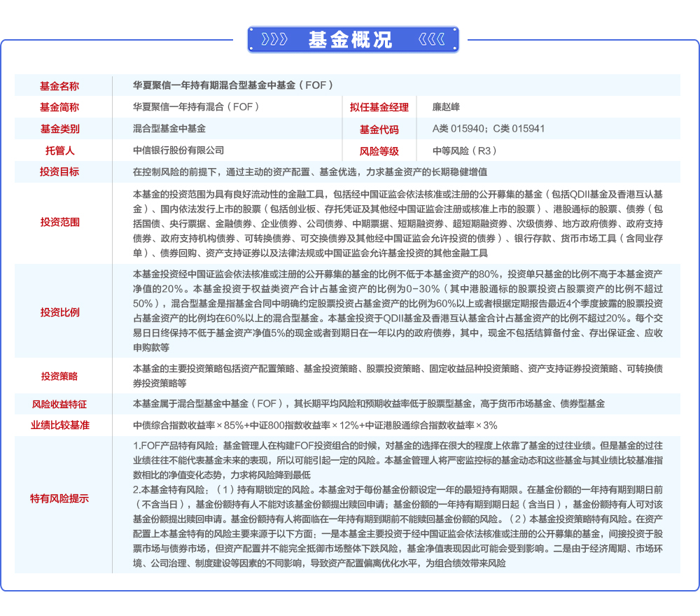Click the fund codes A类 015940；C类 015941
Image resolution: width=700 pixels, height=616 pixels.
pyautogui.click(x=489, y=129)
